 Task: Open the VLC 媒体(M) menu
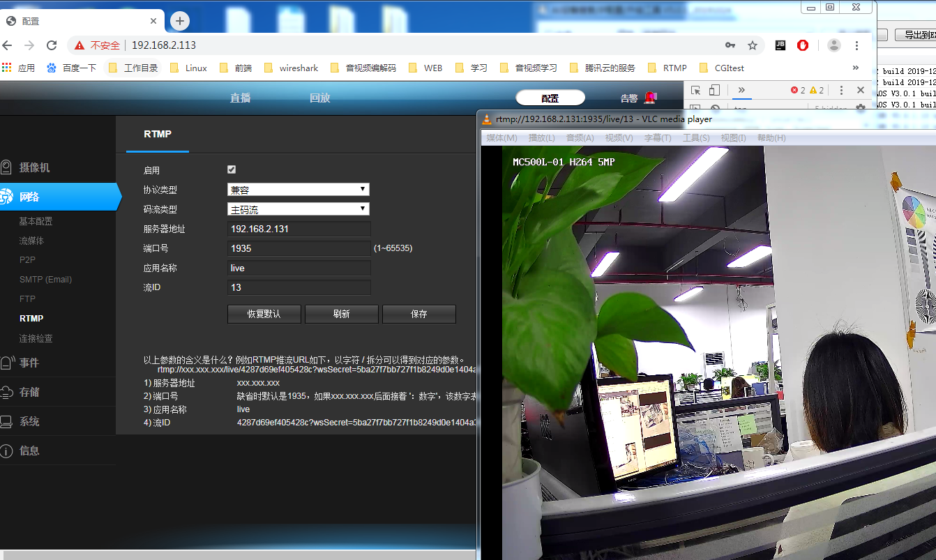coord(501,138)
